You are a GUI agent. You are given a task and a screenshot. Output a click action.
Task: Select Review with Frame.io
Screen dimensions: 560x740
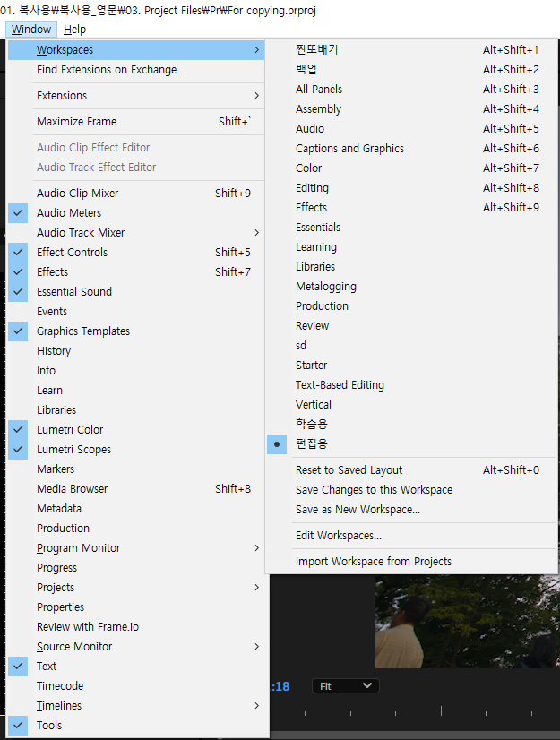(x=136, y=627)
